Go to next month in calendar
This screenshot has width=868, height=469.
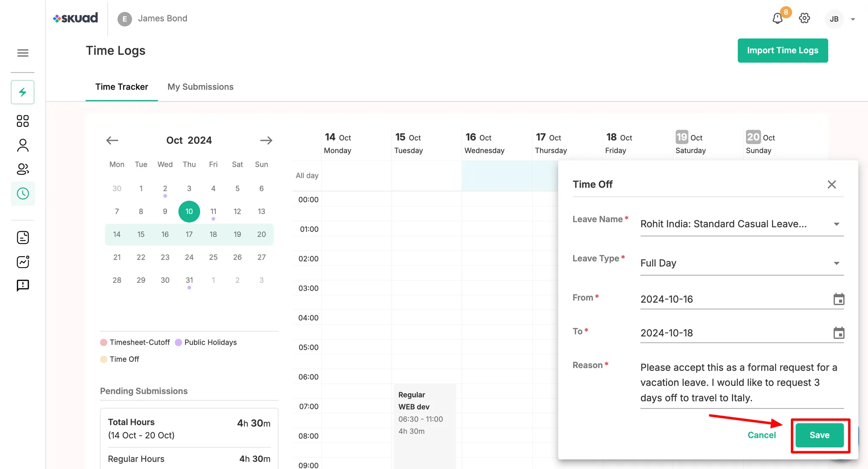[266, 140]
